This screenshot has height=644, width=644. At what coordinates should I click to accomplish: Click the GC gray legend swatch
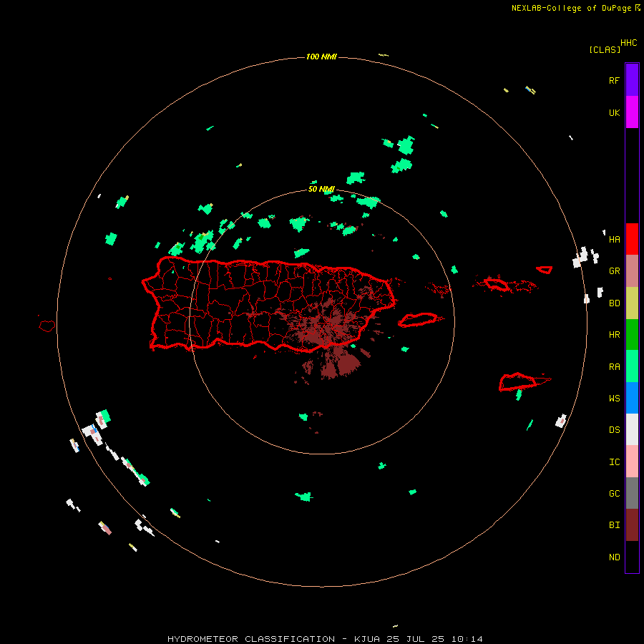(632, 493)
